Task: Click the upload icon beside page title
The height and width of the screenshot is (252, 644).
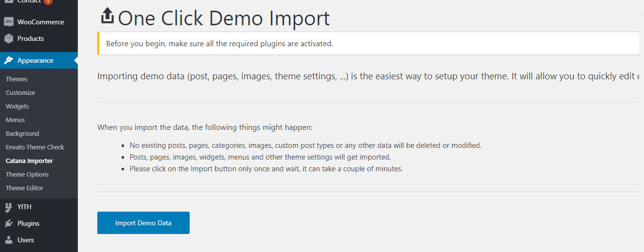Action: pyautogui.click(x=107, y=16)
